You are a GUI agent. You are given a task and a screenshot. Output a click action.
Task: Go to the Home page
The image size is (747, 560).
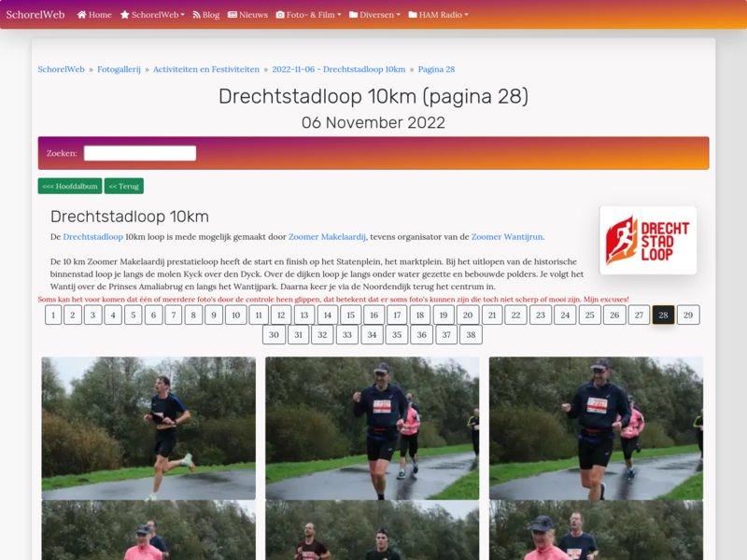[x=94, y=15]
